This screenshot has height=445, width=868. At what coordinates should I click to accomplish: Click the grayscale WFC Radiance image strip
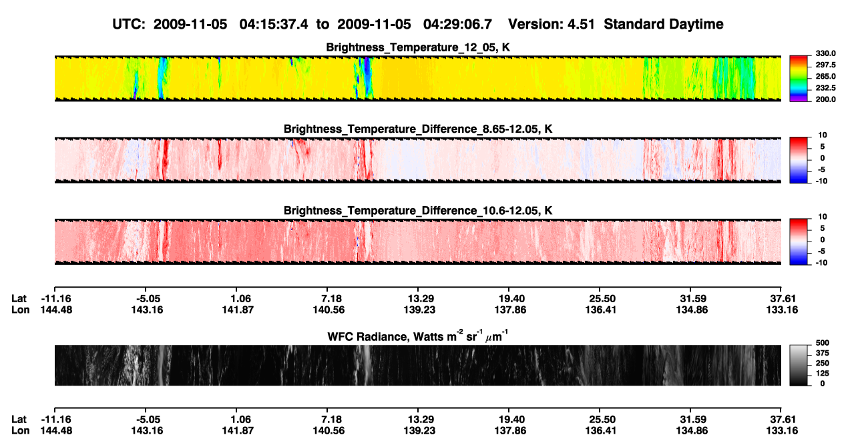pos(417,365)
